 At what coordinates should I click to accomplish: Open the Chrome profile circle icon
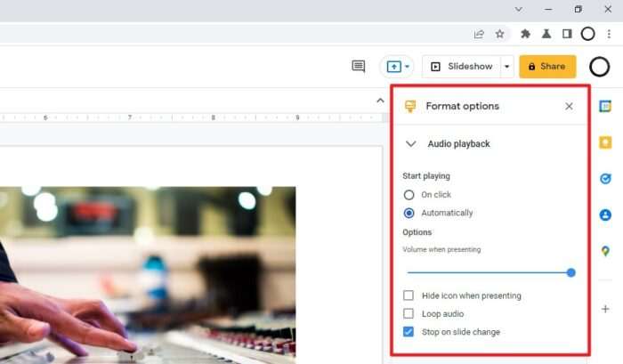pos(587,34)
